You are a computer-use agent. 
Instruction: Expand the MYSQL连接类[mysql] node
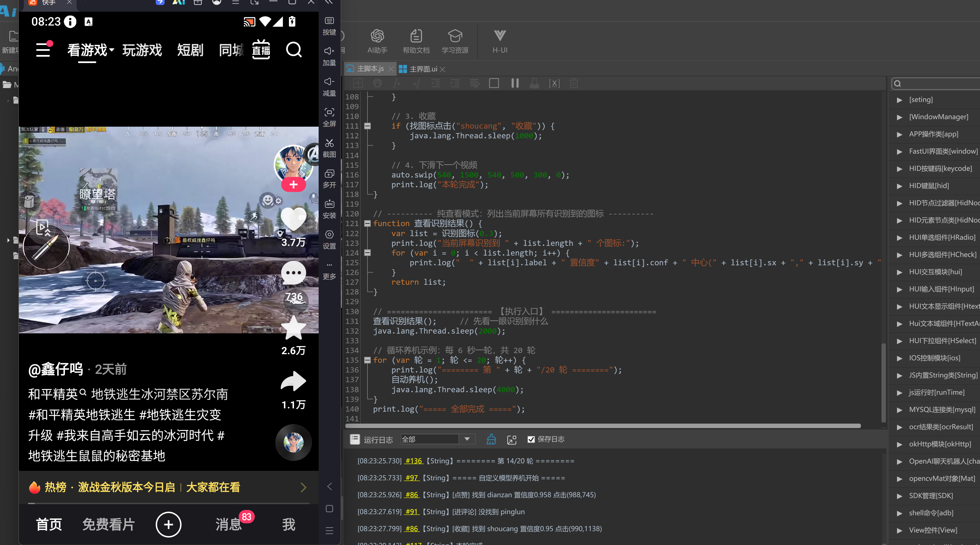click(x=899, y=410)
